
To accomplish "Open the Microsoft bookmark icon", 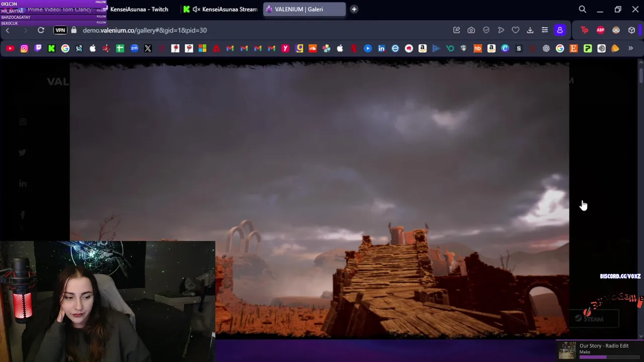I will (202, 48).
